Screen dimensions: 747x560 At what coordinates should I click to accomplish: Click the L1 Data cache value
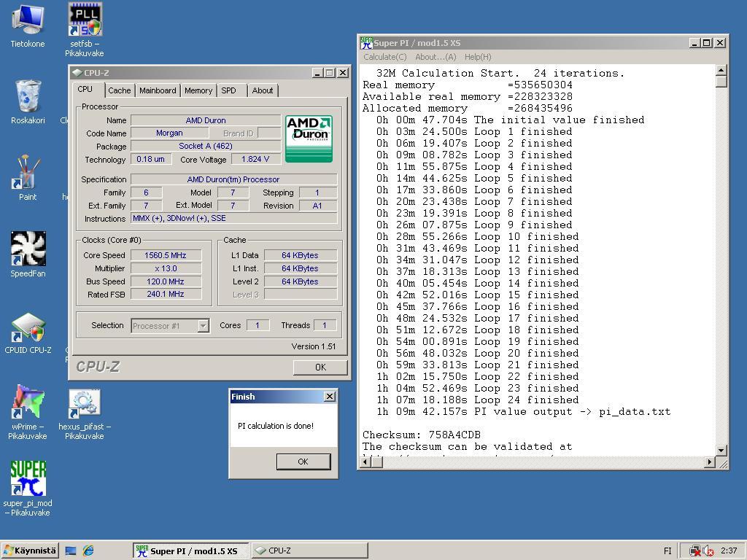tap(300, 255)
